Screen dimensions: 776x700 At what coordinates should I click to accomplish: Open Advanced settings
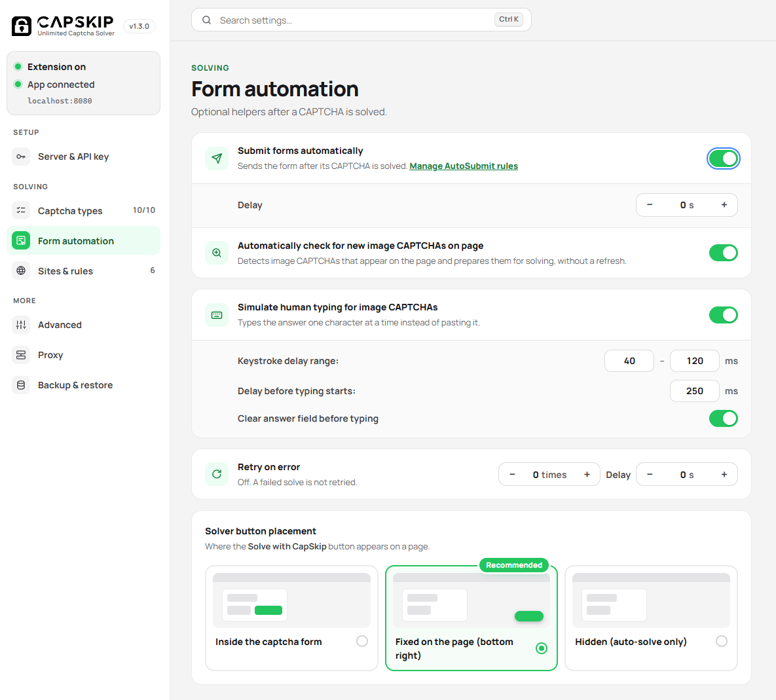coord(83,325)
